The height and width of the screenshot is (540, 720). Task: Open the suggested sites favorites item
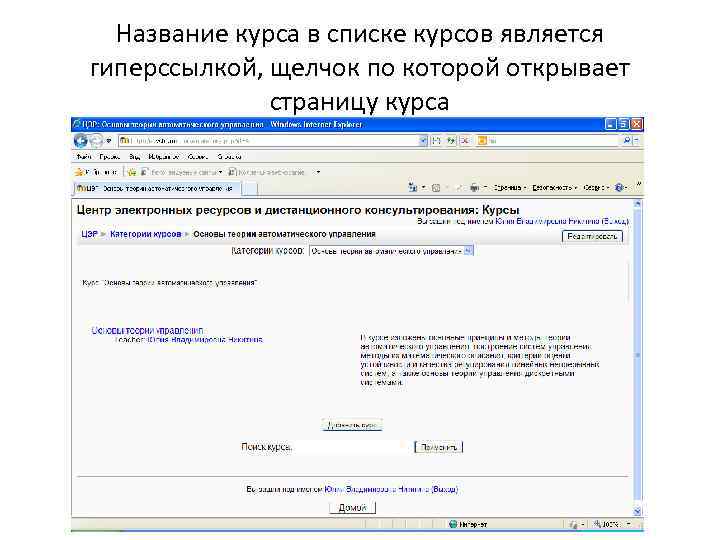pyautogui.click(x=181, y=172)
